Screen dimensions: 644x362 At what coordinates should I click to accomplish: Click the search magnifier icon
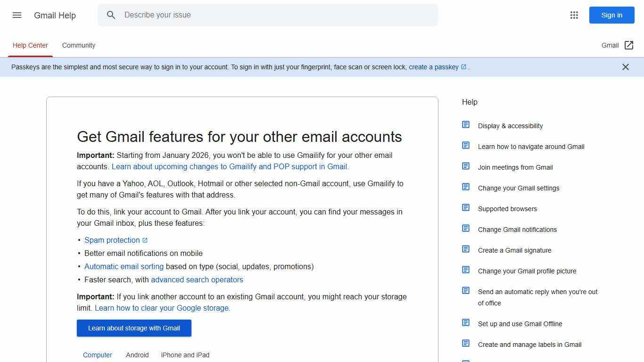pos(111,15)
